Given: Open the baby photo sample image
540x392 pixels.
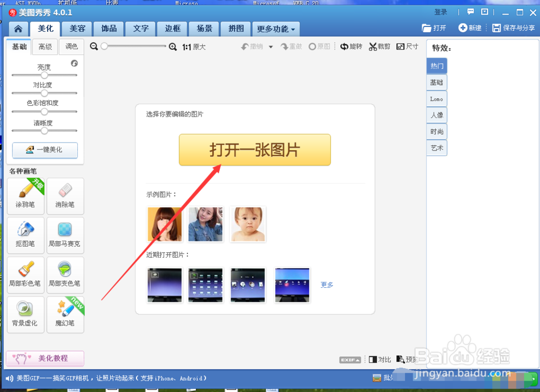Looking at the screenshot, I should coord(247,224).
